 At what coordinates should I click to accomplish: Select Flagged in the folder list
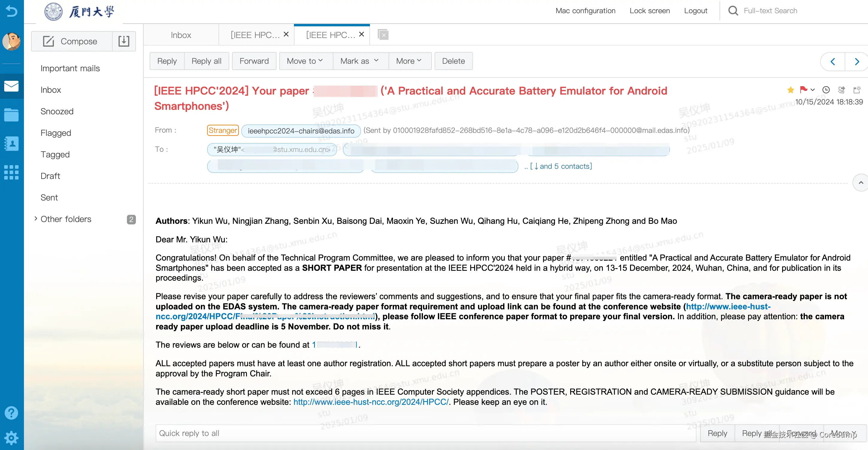(x=56, y=133)
